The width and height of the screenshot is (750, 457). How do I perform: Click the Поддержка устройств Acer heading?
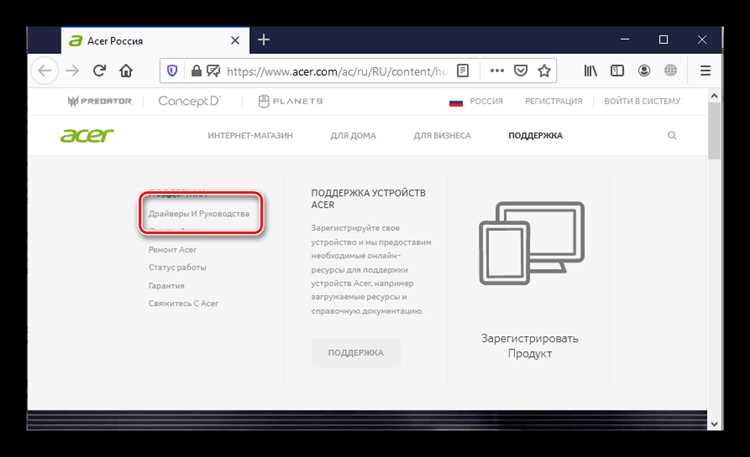click(x=368, y=199)
